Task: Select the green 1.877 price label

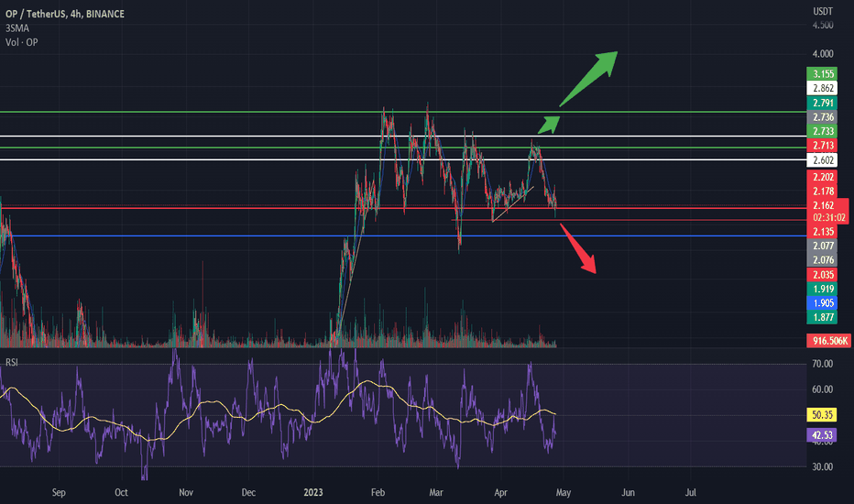Action: point(823,317)
